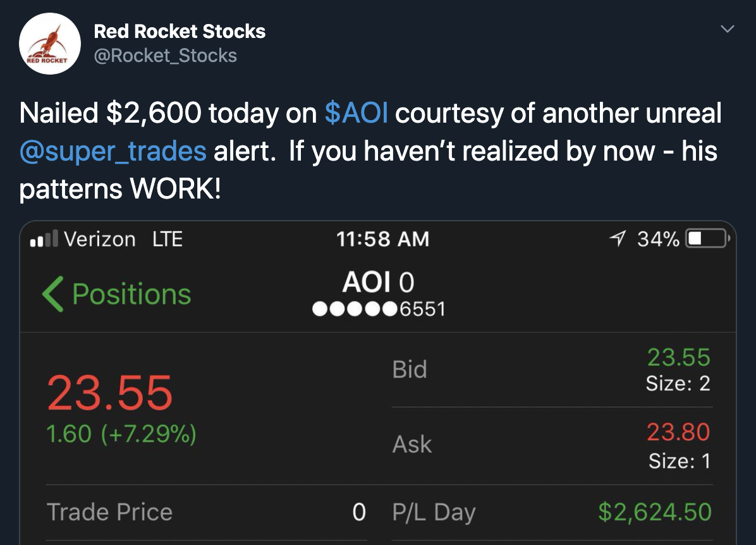Tap the 11:58 AM clock
The image size is (756, 545).
(x=382, y=239)
